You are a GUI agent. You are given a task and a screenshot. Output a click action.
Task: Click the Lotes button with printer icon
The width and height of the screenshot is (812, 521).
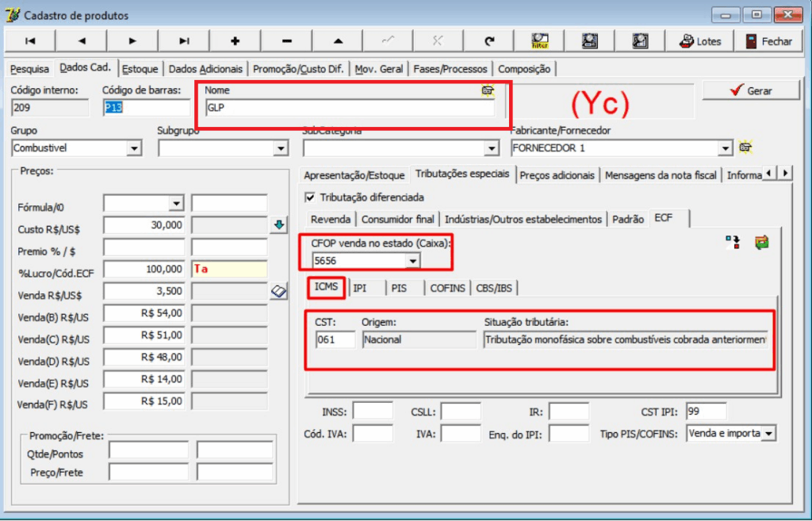699,40
